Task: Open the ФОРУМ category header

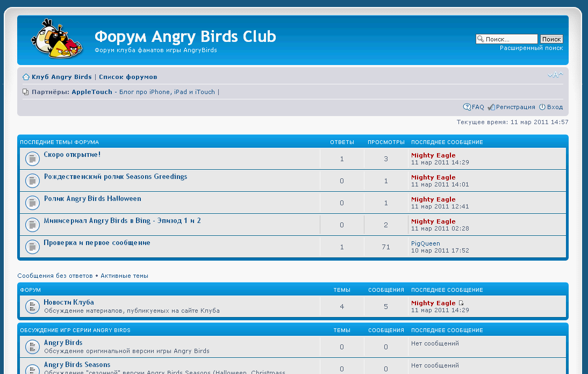Action: [x=31, y=290]
